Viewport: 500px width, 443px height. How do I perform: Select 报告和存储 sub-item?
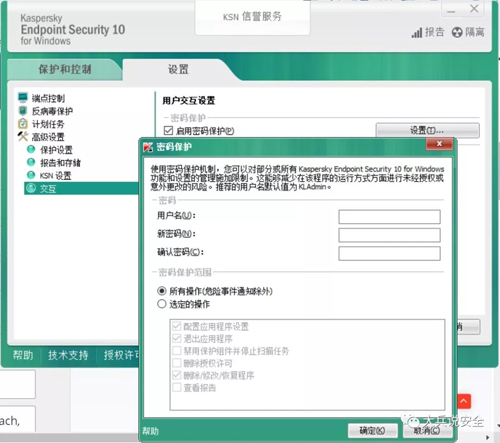click(x=60, y=163)
